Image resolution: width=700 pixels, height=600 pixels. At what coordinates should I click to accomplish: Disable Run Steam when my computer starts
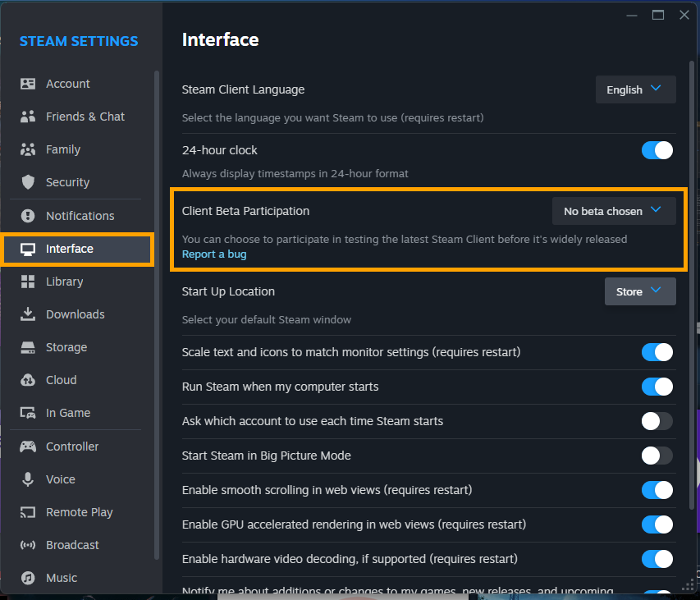(x=657, y=387)
